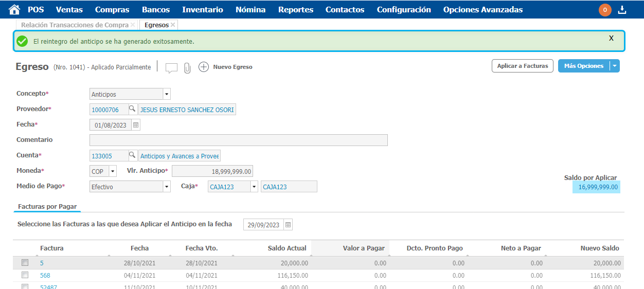644x289 pixels.
Task: Check the box for invoice 52487
Action: pos(25,286)
